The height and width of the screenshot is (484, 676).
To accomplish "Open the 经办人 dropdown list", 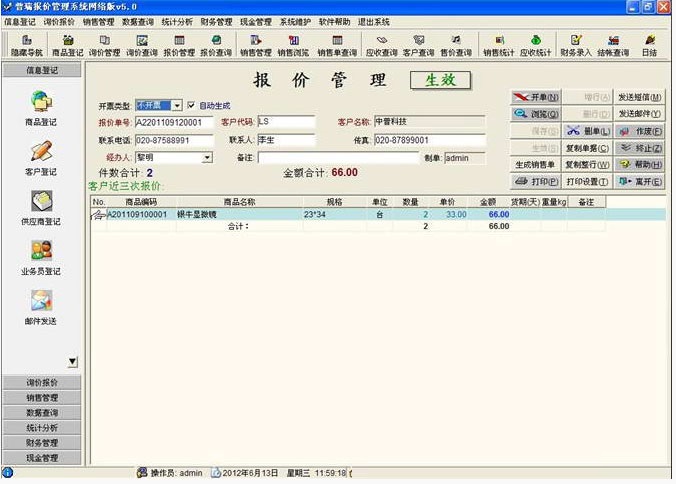I will point(207,157).
